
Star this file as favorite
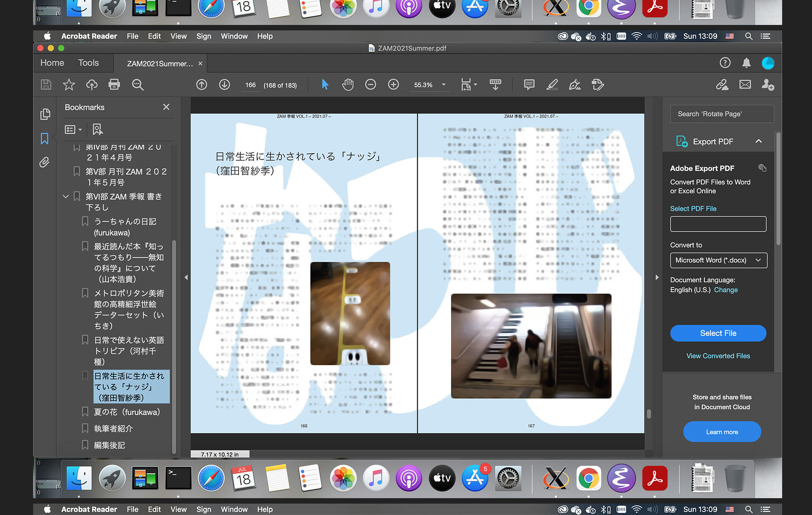click(69, 85)
